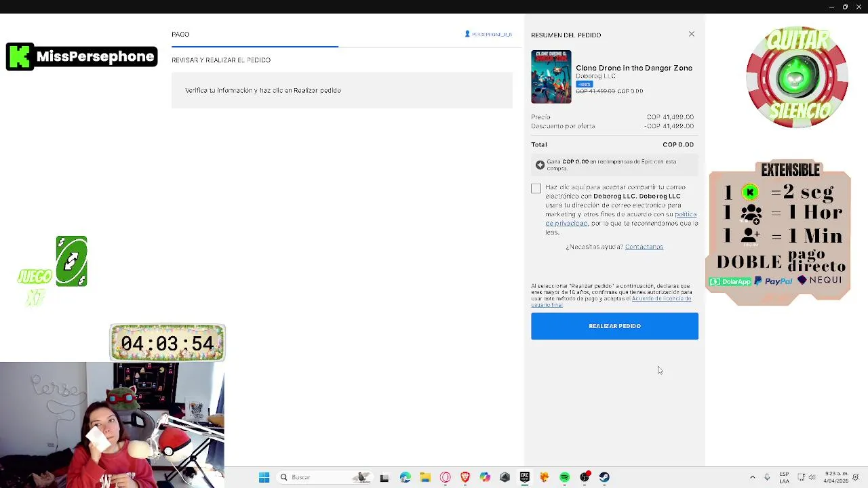The image size is (868, 488).
Task: Click the Total COP 0.00 amount
Action: [678, 144]
